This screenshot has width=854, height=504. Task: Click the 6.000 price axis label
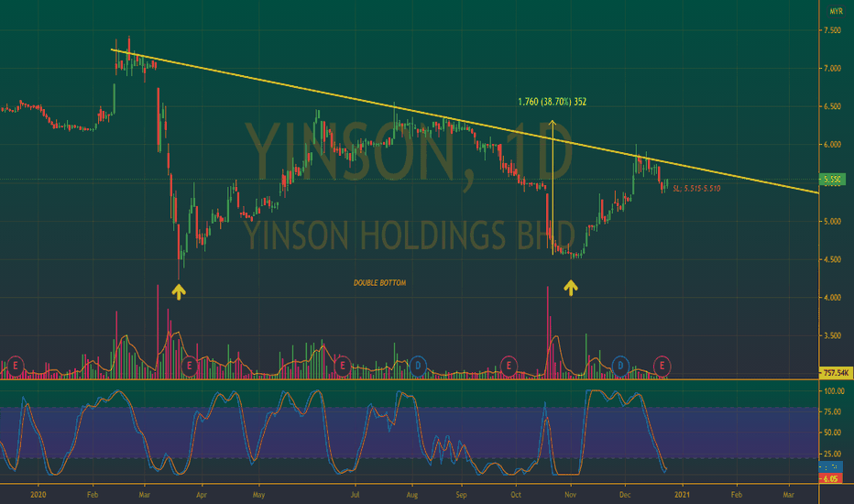click(832, 145)
